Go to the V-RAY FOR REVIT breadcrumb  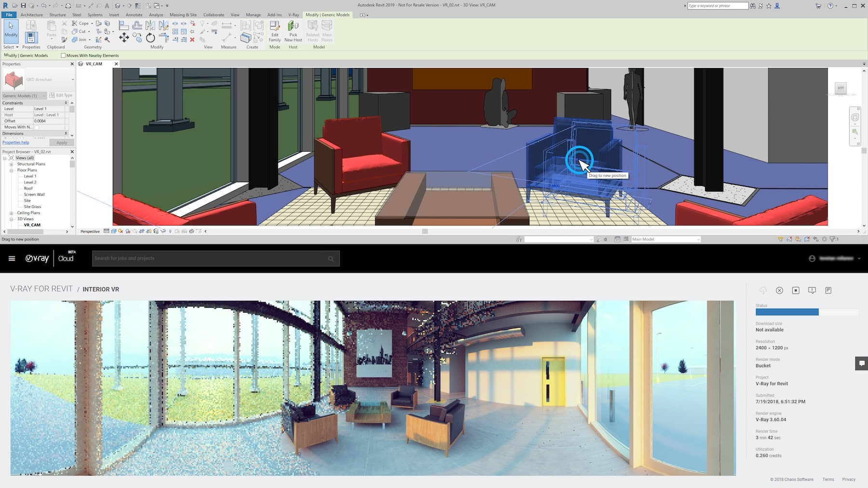(x=41, y=289)
